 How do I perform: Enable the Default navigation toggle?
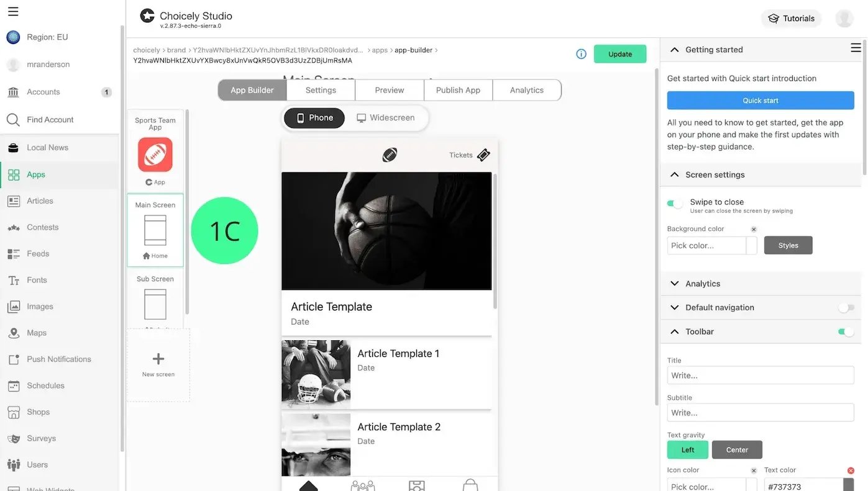[846, 307]
